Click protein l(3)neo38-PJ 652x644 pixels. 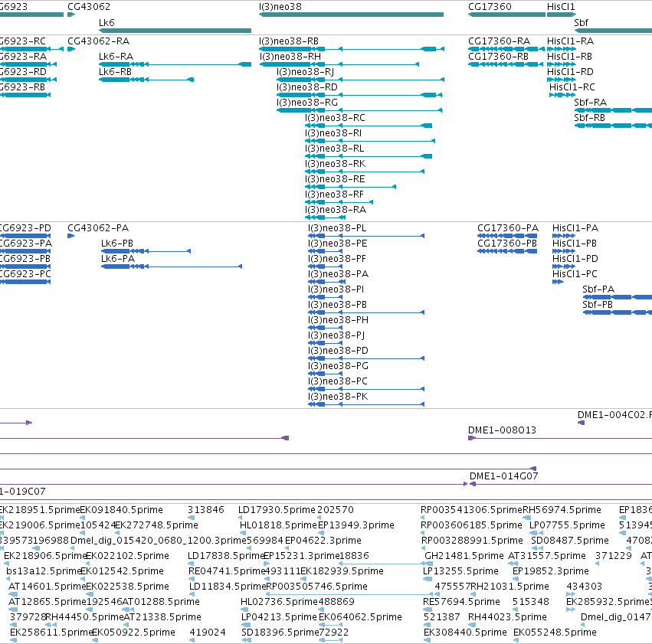[336, 335]
